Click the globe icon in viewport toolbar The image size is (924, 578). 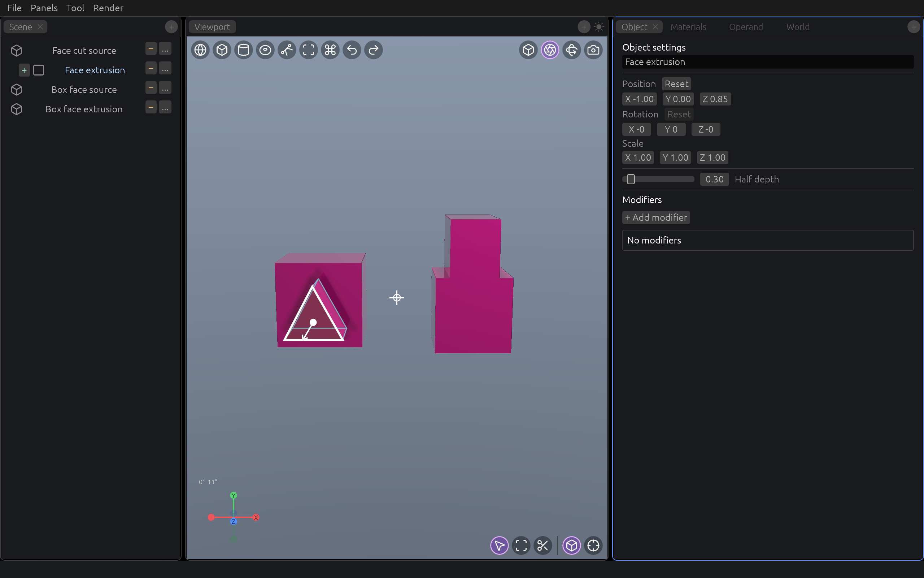pos(200,50)
